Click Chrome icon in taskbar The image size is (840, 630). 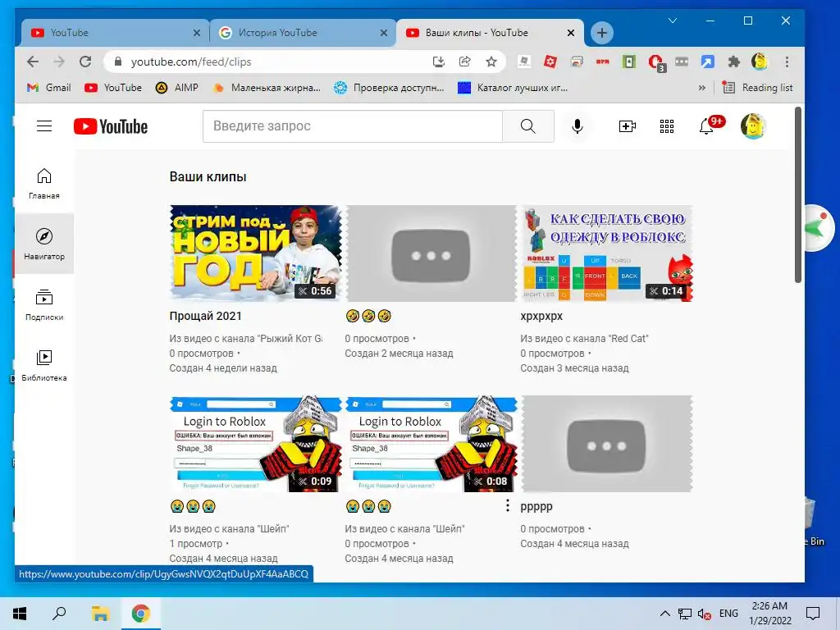(x=141, y=614)
